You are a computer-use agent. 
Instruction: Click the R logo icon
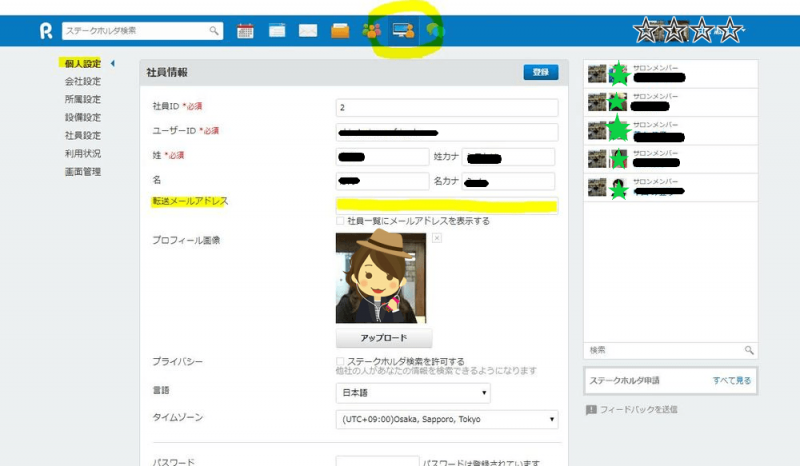[x=46, y=31]
